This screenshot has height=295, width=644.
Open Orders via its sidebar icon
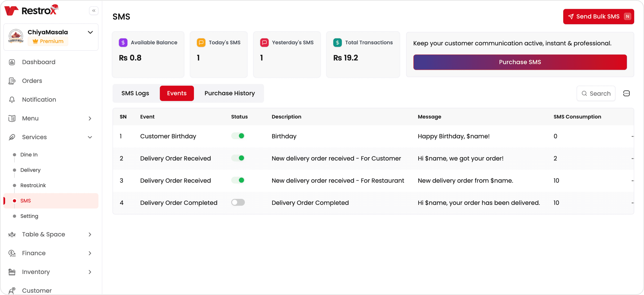(x=12, y=81)
